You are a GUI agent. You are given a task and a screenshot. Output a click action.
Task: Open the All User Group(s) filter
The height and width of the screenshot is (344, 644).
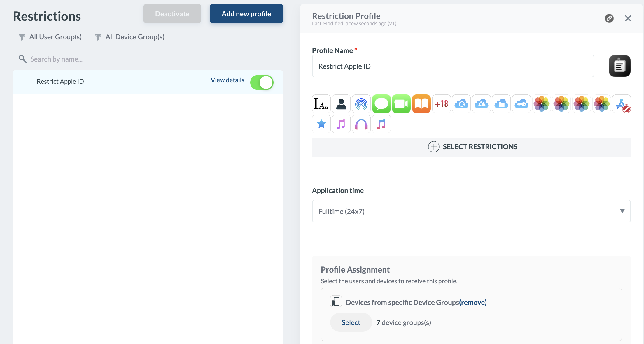tap(50, 37)
